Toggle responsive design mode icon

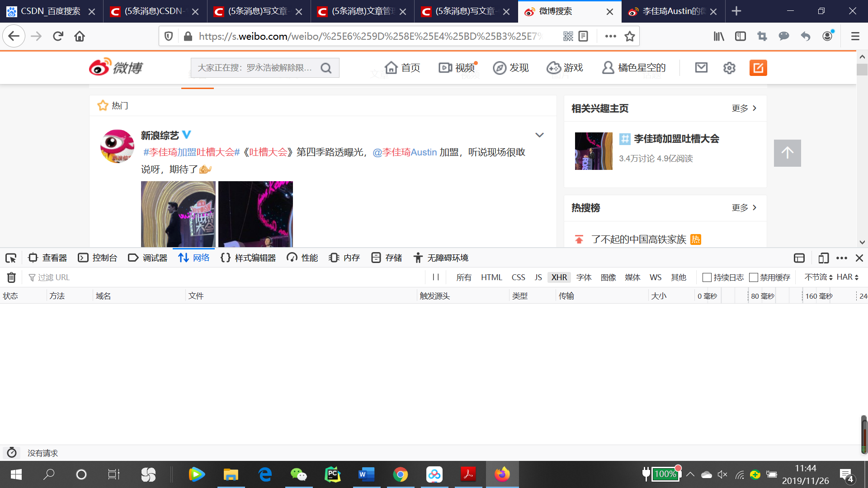pyautogui.click(x=823, y=258)
